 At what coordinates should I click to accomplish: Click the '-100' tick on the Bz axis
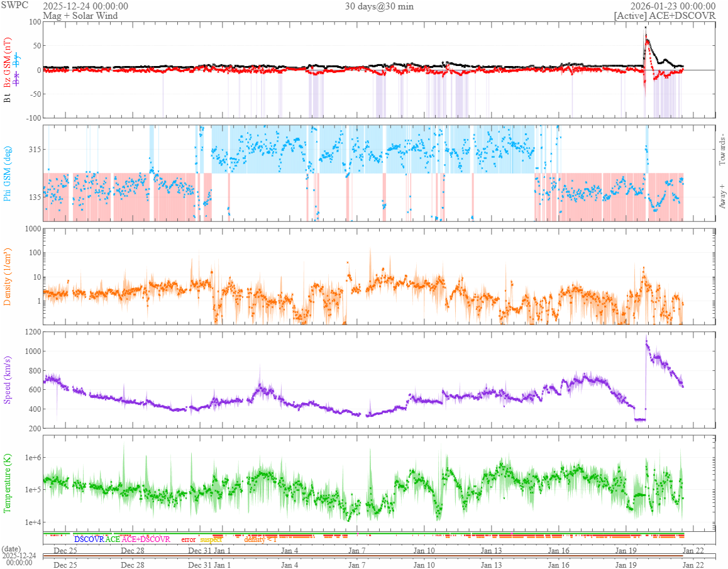(33, 118)
